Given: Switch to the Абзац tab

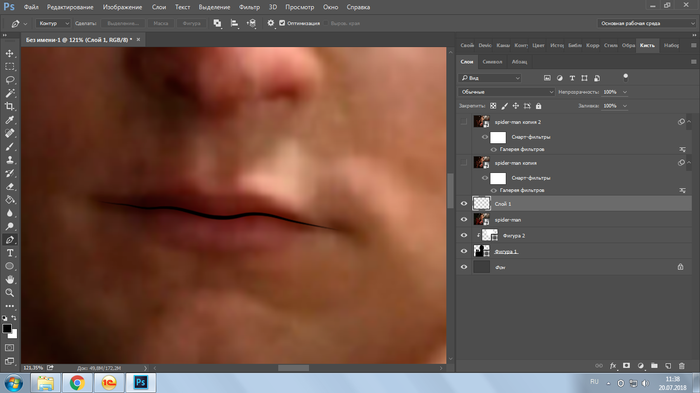Looking at the screenshot, I should coord(519,62).
